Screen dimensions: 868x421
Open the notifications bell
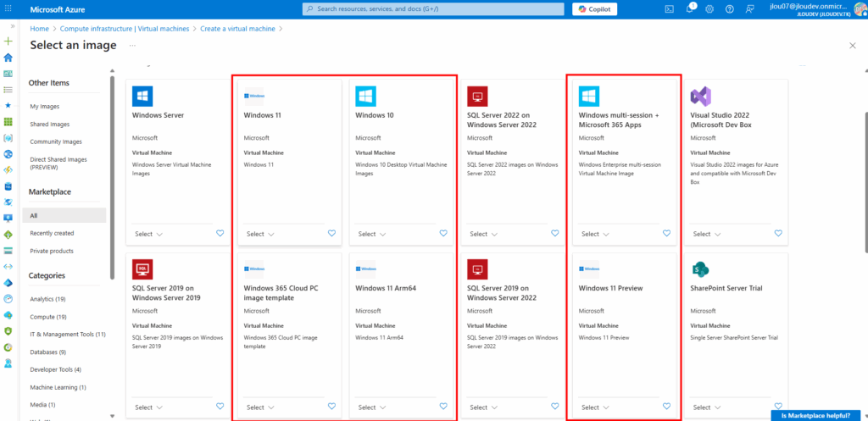click(x=689, y=9)
